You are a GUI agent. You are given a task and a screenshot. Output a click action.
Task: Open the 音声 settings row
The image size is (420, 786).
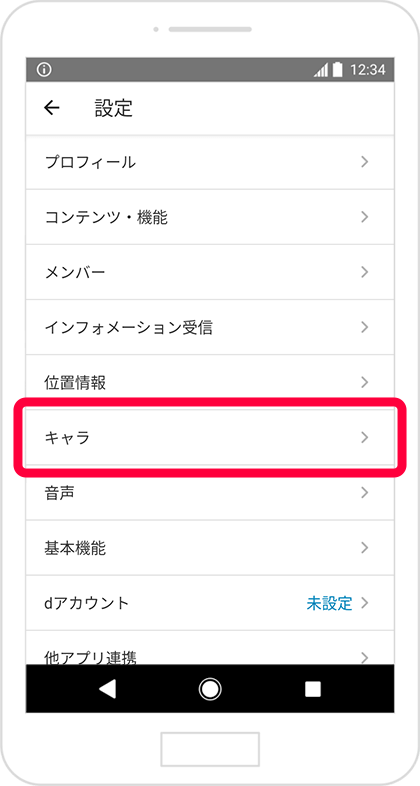click(210, 495)
